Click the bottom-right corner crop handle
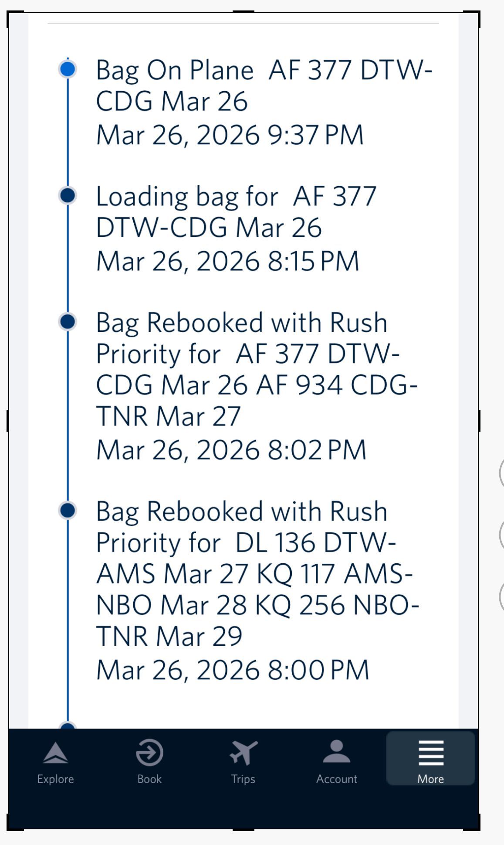This screenshot has height=845, width=504. click(477, 827)
